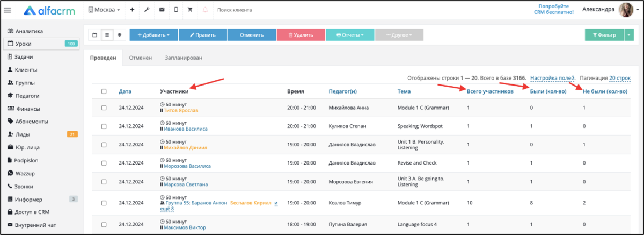Switch to calendar view icon
Image resolution: width=644 pixels, height=235 pixels.
(95, 35)
